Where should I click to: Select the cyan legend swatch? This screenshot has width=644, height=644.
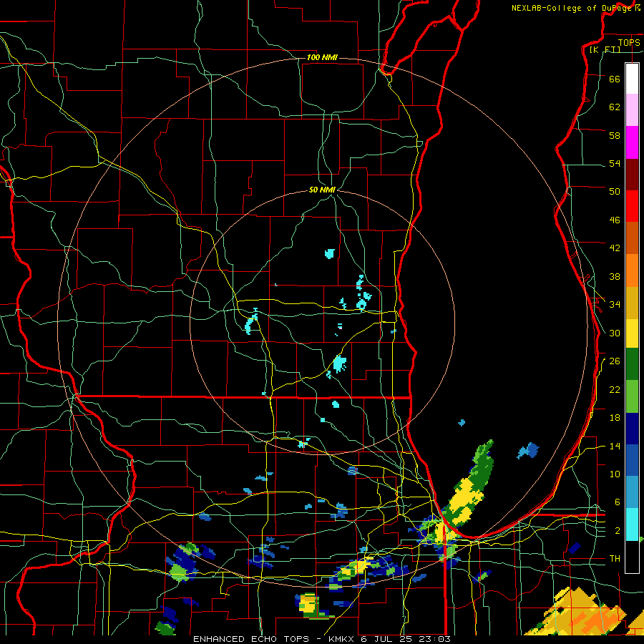(x=632, y=525)
